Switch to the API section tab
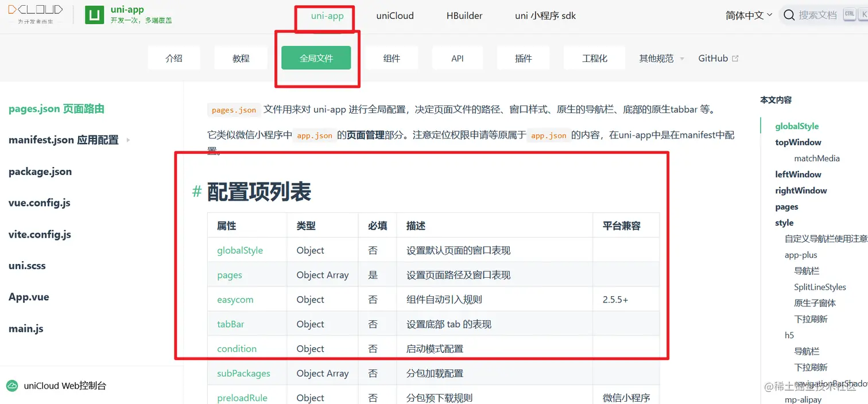The width and height of the screenshot is (868, 404). pos(457,58)
